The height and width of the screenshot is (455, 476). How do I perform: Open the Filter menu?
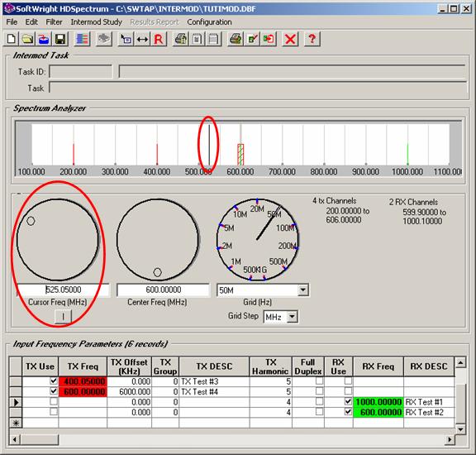54,22
